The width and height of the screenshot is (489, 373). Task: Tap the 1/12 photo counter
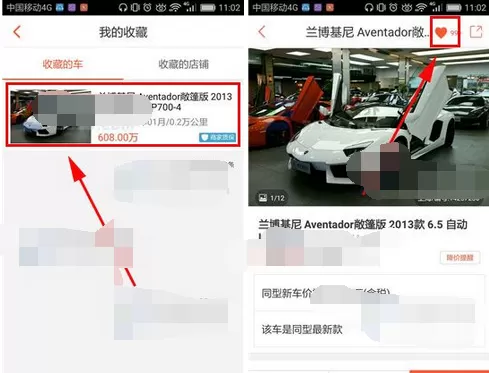272,198
